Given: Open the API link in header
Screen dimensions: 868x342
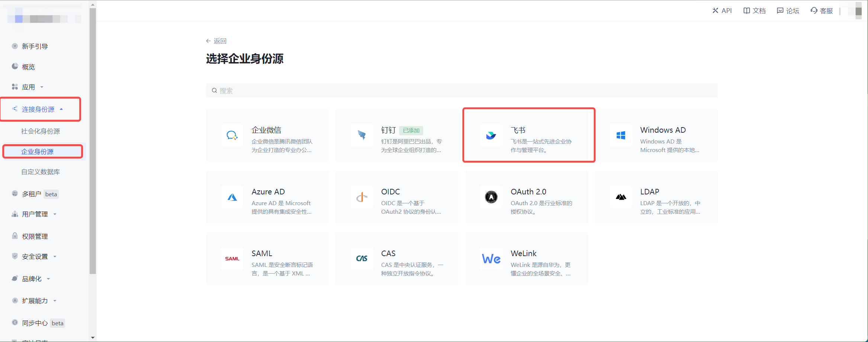Looking at the screenshot, I should tap(722, 11).
